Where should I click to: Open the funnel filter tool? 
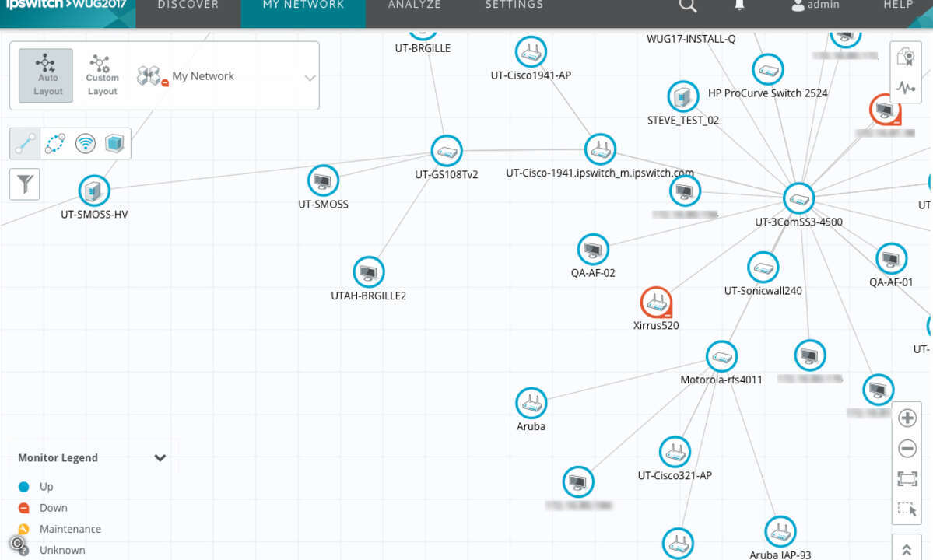(25, 184)
